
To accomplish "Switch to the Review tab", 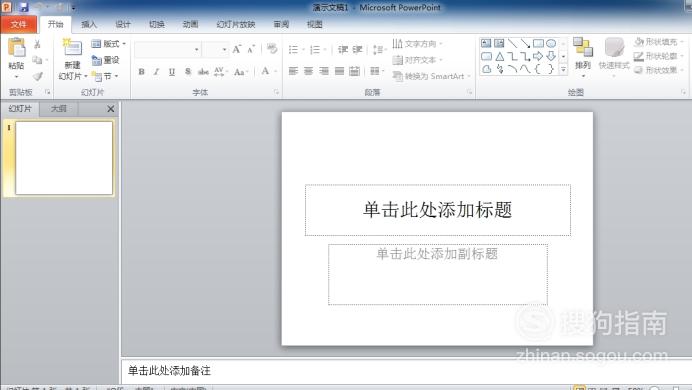I will (281, 25).
